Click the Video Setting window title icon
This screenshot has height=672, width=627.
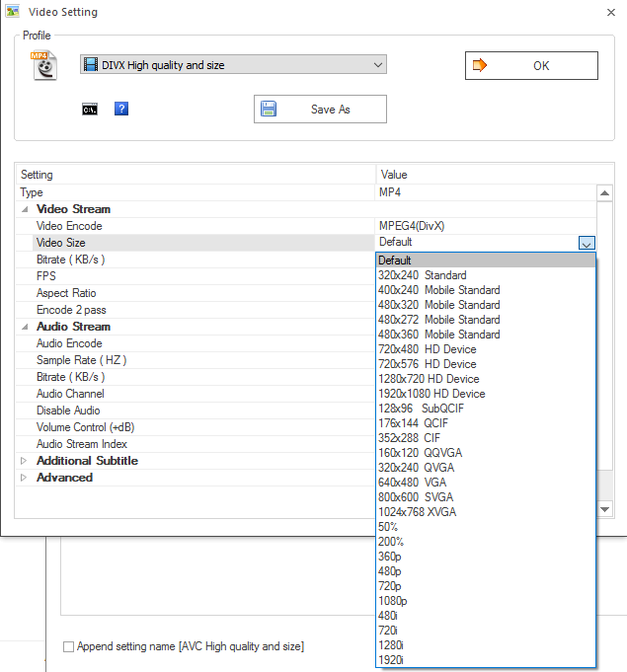tap(13, 12)
